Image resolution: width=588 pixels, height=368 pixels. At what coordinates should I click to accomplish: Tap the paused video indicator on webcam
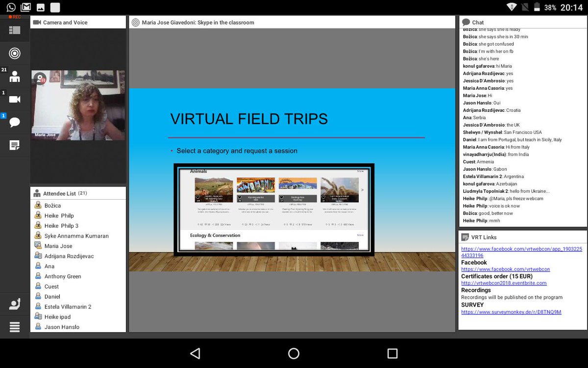(40, 79)
